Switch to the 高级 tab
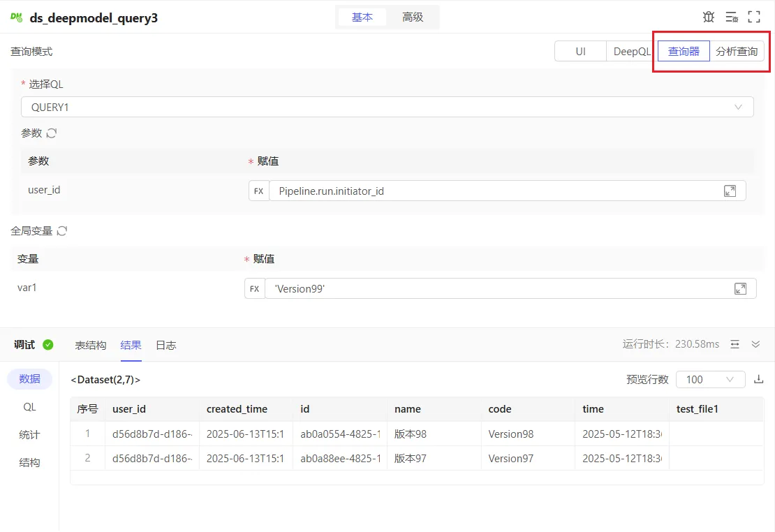Screen dimensions: 775x532 413,17
